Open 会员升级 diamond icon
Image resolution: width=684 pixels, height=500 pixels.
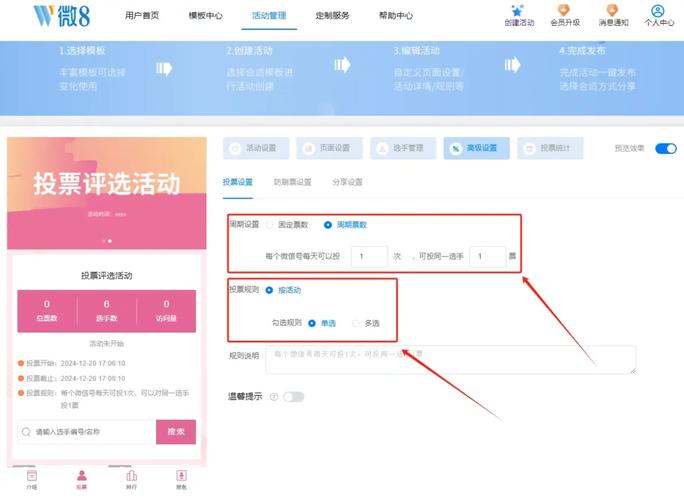(x=565, y=11)
